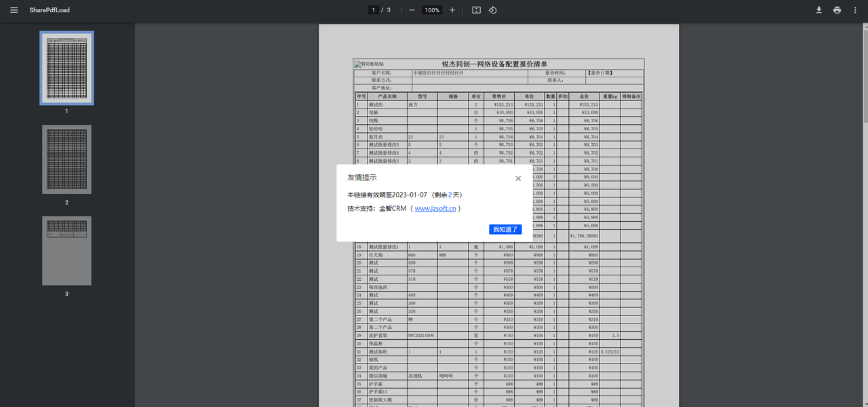Jump to page 2 thumbnail

click(66, 159)
